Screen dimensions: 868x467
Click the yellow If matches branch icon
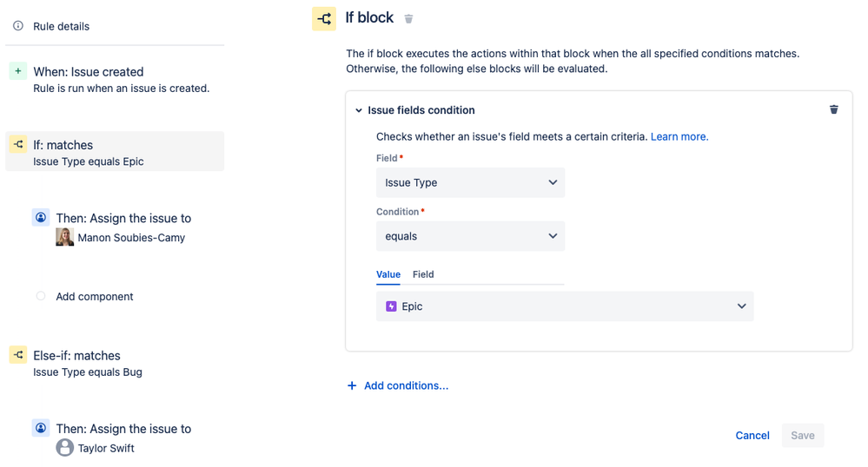pyautogui.click(x=18, y=144)
